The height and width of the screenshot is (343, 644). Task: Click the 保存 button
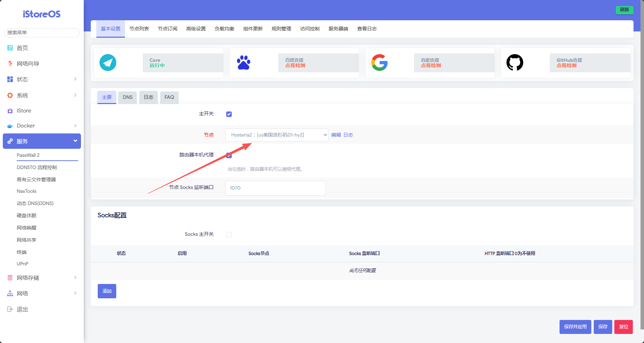[603, 327]
